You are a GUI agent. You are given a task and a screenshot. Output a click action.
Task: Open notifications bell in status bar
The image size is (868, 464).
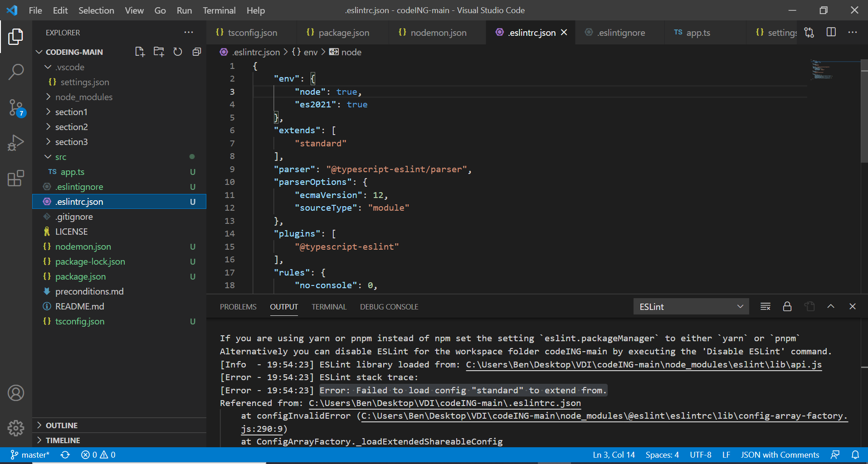click(855, 454)
